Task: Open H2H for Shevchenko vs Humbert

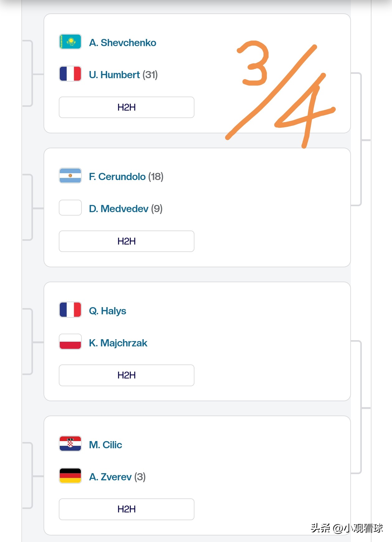Action: pos(126,107)
